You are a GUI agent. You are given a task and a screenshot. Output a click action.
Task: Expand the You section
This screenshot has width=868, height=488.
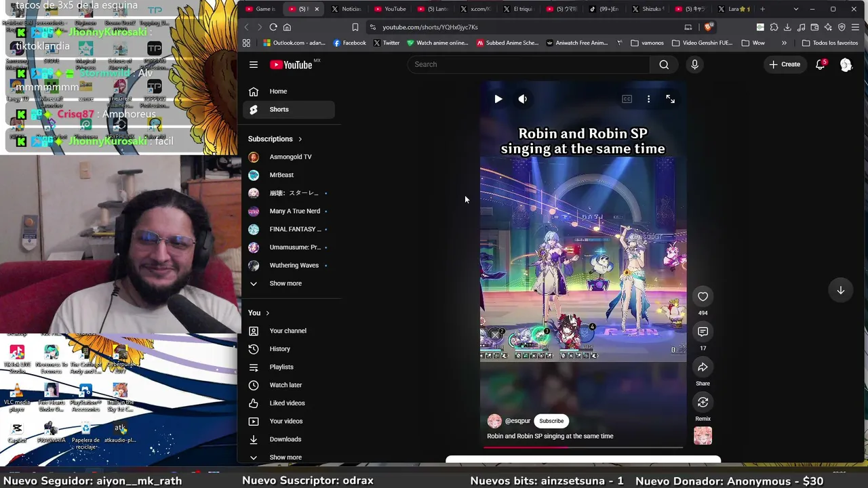coord(259,312)
